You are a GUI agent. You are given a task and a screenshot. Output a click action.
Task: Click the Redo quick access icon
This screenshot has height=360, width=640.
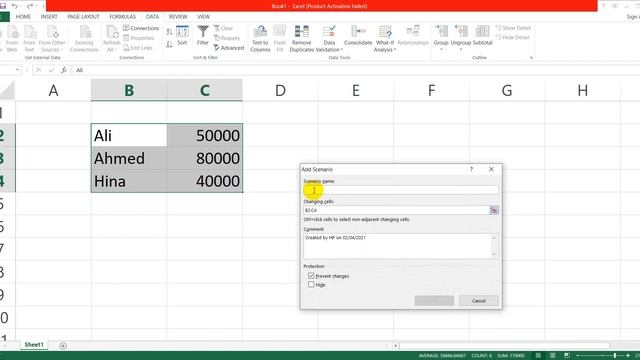point(29,6)
